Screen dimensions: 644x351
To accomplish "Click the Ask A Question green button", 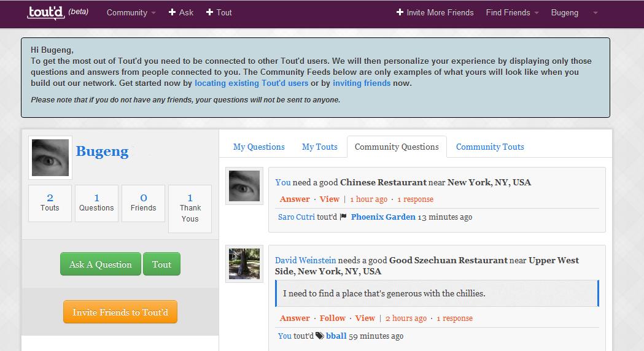I will click(101, 264).
